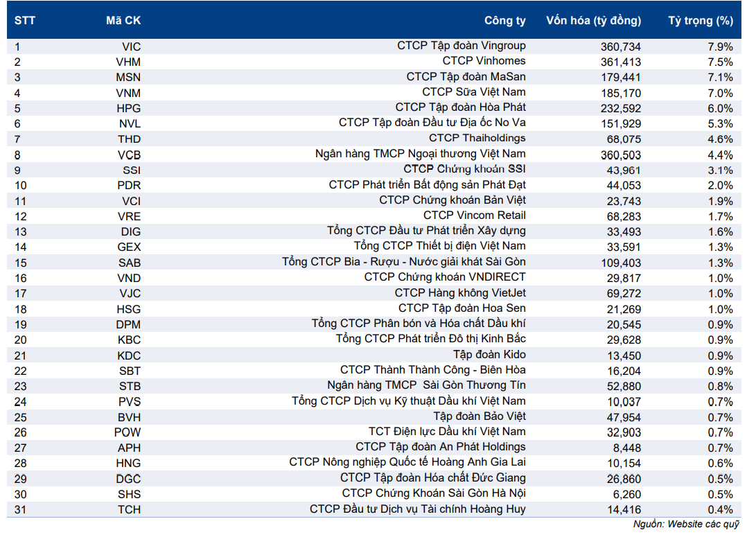Screen dimensions: 756x537
Task: Select ticker code MSN
Action: coord(128,78)
